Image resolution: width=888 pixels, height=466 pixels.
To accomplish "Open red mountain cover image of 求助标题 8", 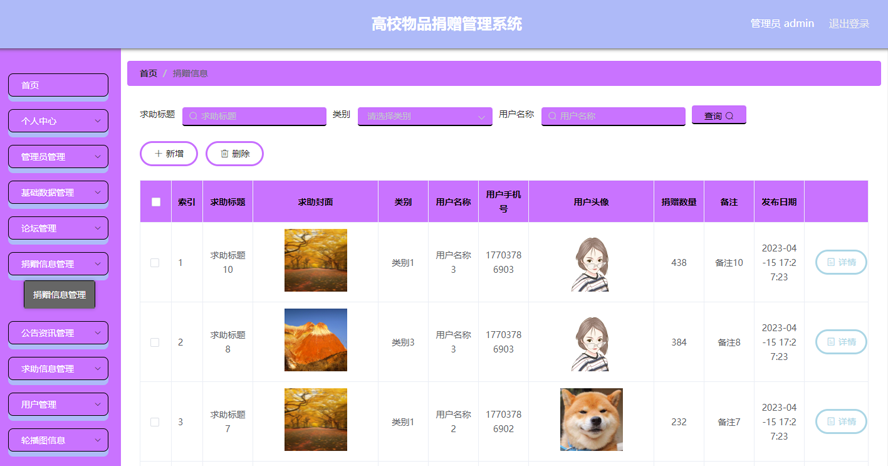I will tap(315, 340).
